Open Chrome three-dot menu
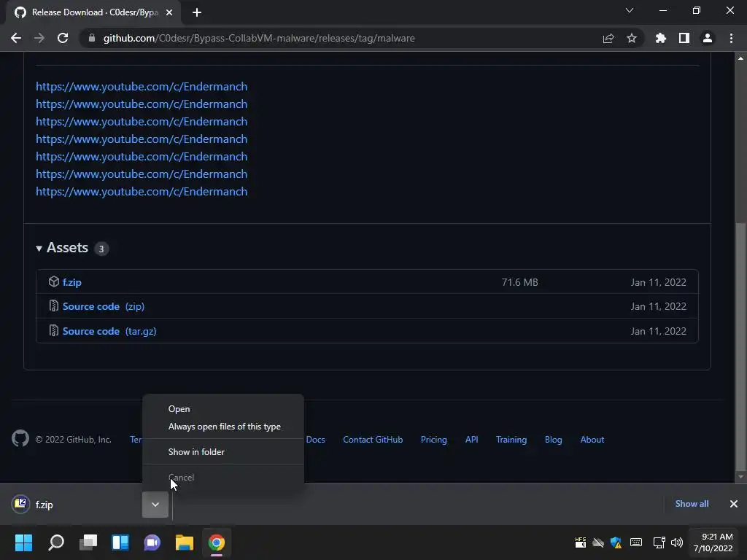The height and width of the screenshot is (560, 747). coord(731,38)
